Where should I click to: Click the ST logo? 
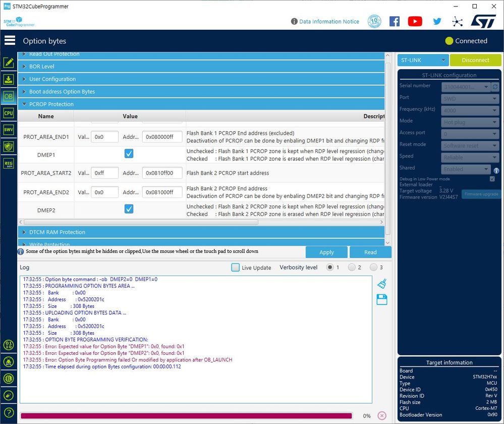pyautogui.click(x=483, y=22)
